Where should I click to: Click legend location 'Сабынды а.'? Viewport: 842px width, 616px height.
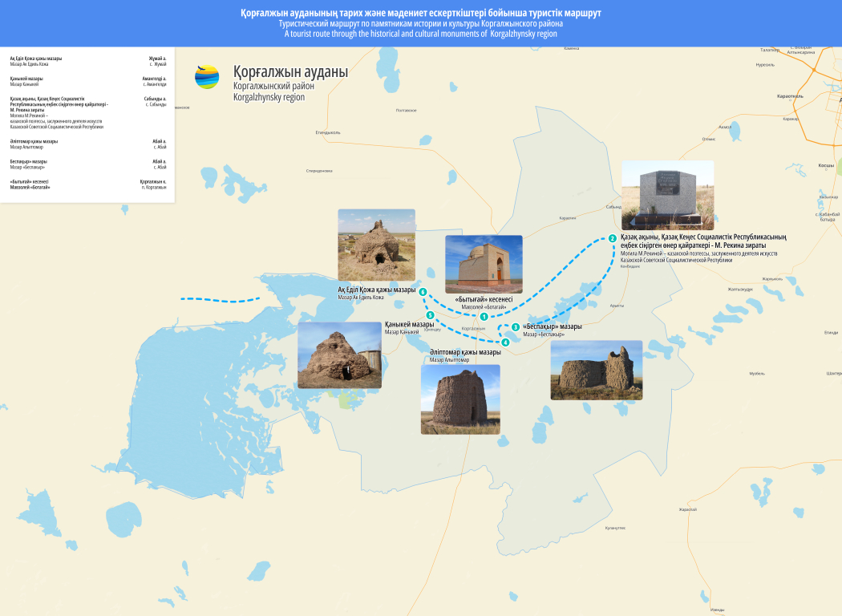[156, 99]
